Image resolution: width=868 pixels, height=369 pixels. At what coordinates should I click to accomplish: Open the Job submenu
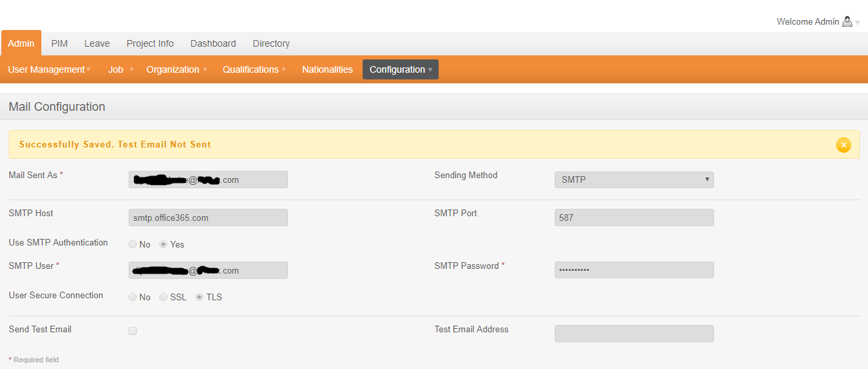[x=120, y=69]
